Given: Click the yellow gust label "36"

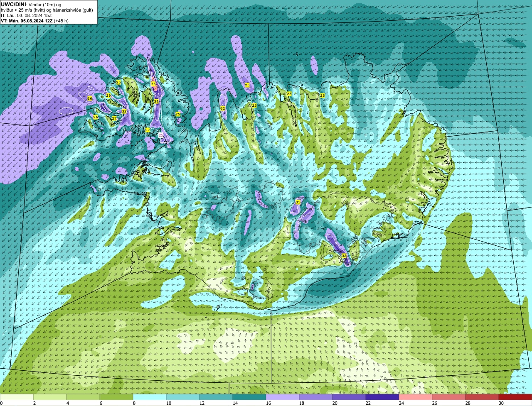Looking at the screenshot, I should (153, 84).
